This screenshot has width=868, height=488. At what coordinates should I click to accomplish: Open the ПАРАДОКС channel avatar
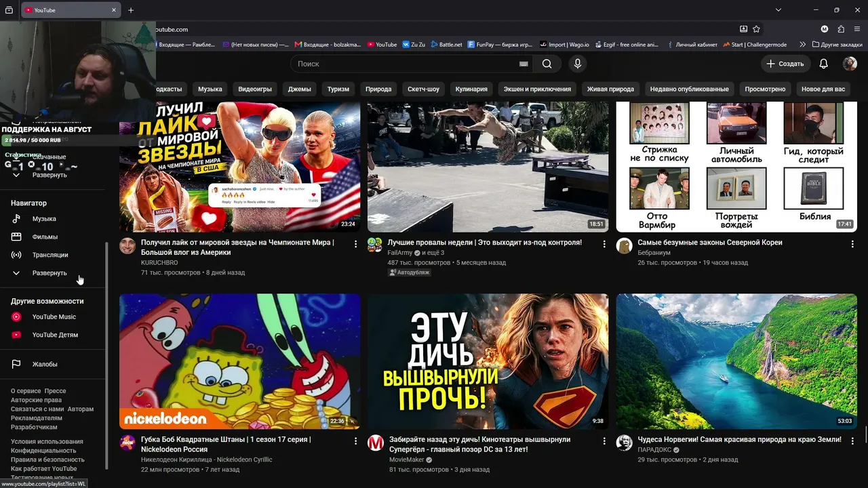click(624, 443)
